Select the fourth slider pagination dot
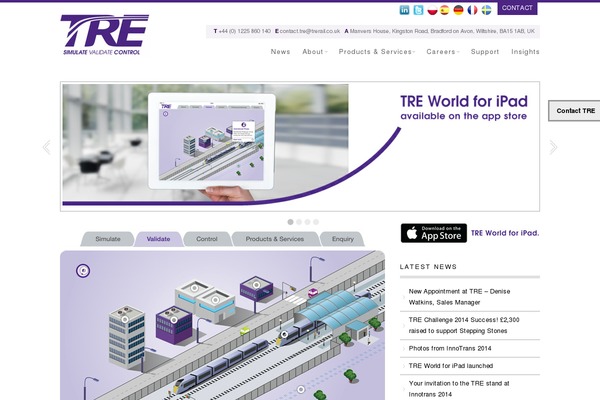 point(316,222)
